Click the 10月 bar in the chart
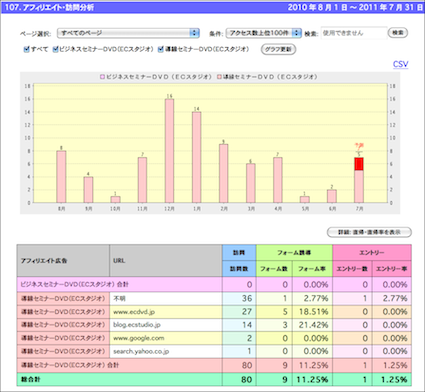This screenshot has width=425, height=392. (x=115, y=199)
